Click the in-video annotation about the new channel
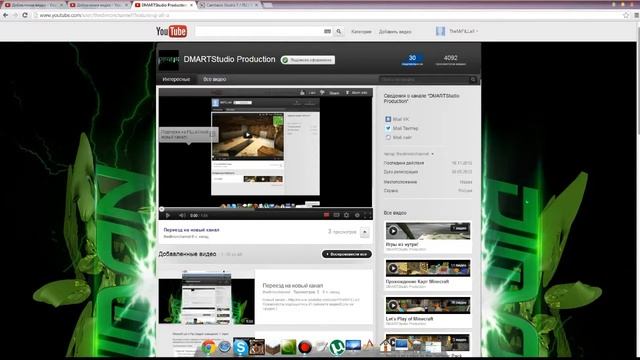Image resolution: width=640 pixels, height=360 pixels. point(188,135)
